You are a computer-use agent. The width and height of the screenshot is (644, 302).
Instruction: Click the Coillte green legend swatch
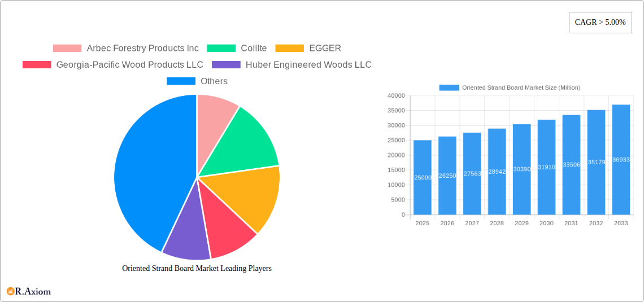click(x=221, y=49)
